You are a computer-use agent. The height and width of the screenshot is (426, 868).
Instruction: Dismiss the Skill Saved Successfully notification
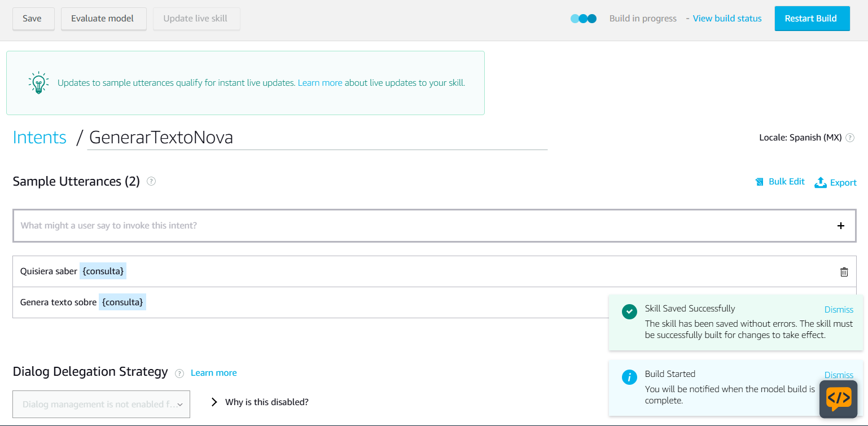point(839,309)
